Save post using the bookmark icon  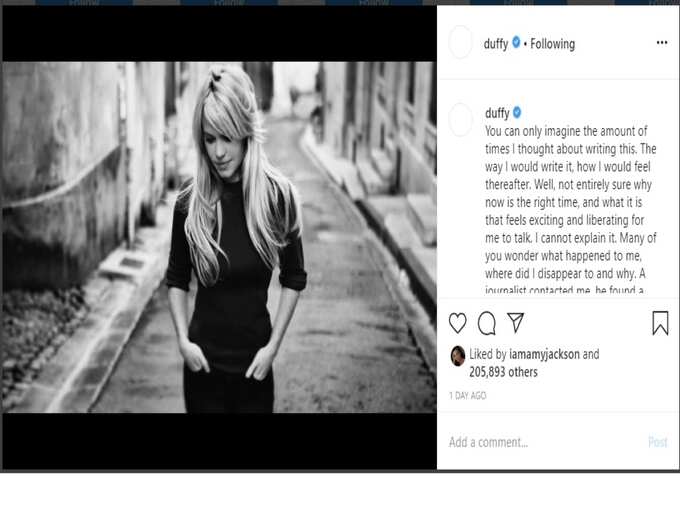pos(660,323)
